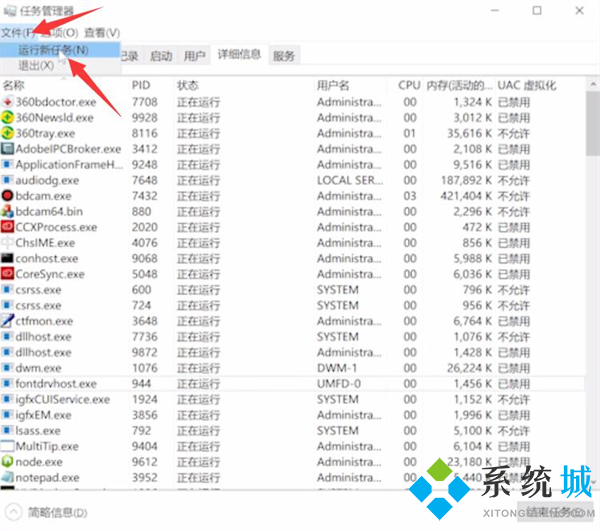This screenshot has width=600, height=531.
Task: Click the PID cell 3412
Action: [145, 149]
